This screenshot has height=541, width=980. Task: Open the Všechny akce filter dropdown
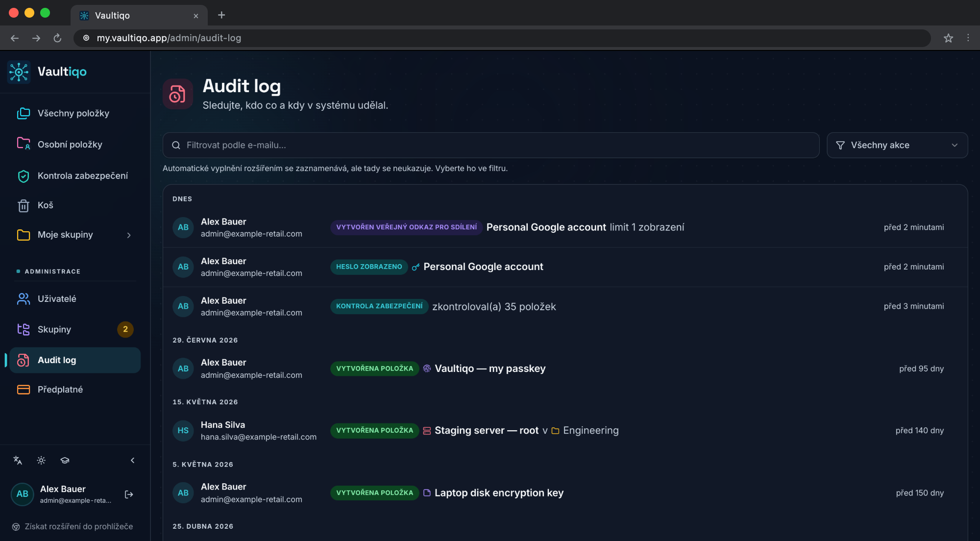coord(897,145)
